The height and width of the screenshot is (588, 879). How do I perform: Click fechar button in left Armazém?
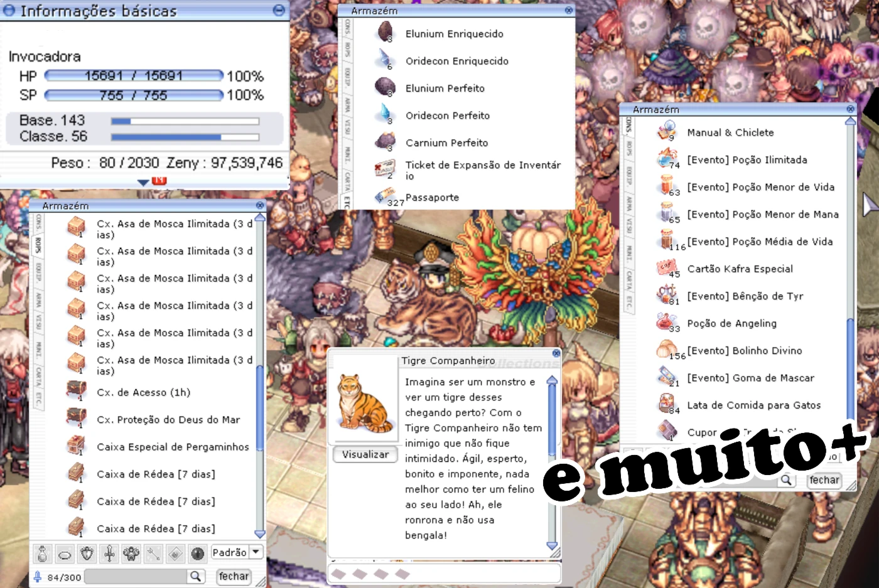[234, 576]
